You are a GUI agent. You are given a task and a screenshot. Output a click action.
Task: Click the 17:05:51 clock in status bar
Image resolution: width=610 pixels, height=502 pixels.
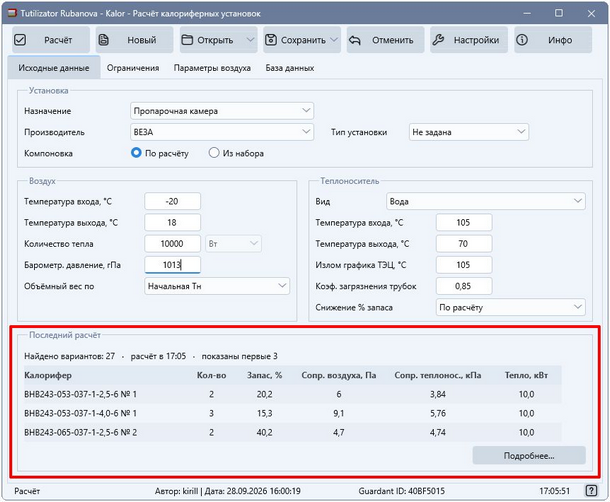[554, 491]
